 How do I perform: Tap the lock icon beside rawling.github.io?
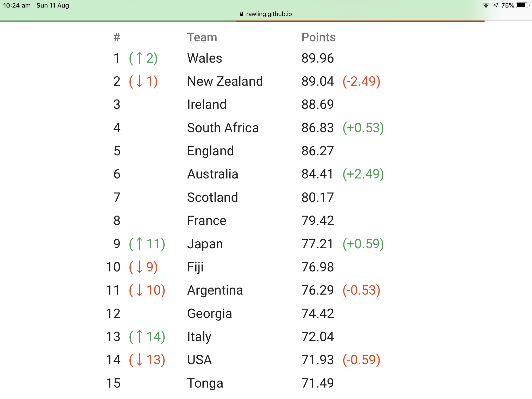(x=242, y=14)
